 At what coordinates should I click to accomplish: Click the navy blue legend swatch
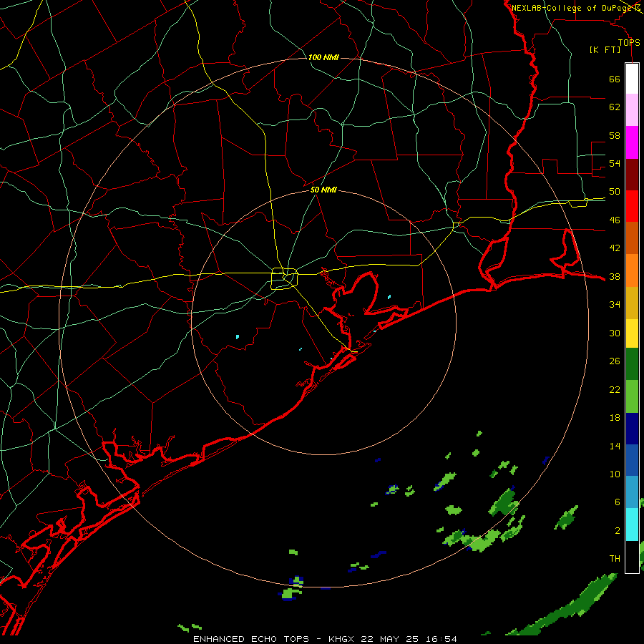[632, 429]
